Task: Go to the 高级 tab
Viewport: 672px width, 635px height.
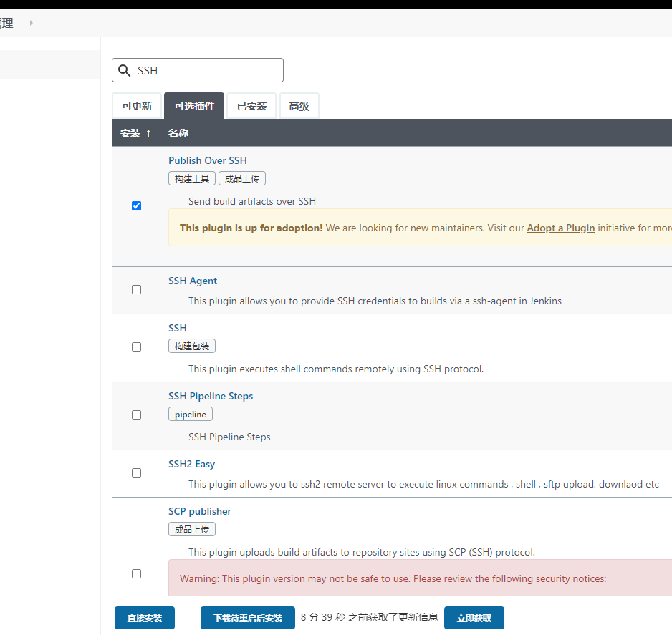Action: click(299, 106)
